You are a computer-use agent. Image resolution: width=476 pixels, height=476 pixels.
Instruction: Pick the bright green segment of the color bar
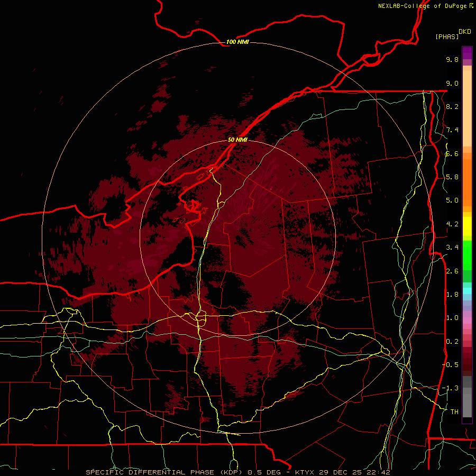(467, 255)
